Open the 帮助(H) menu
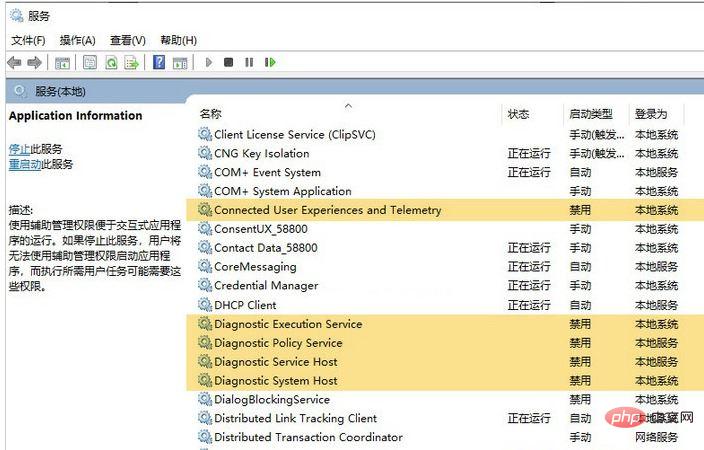The width and height of the screenshot is (704, 450). (x=179, y=40)
